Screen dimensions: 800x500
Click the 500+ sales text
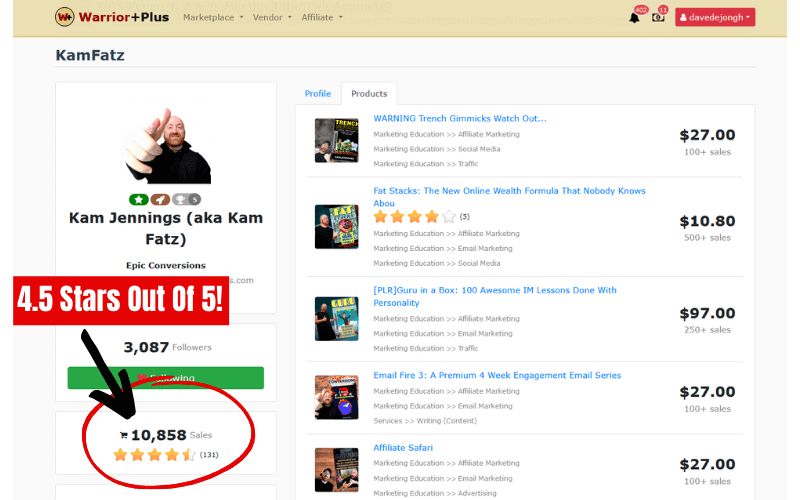coord(707,238)
